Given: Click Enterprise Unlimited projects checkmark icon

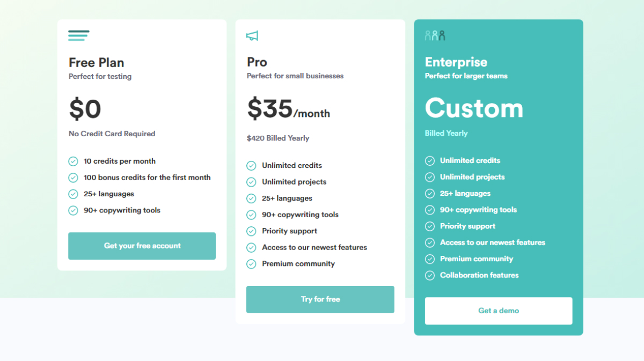Looking at the screenshot, I should point(430,177).
